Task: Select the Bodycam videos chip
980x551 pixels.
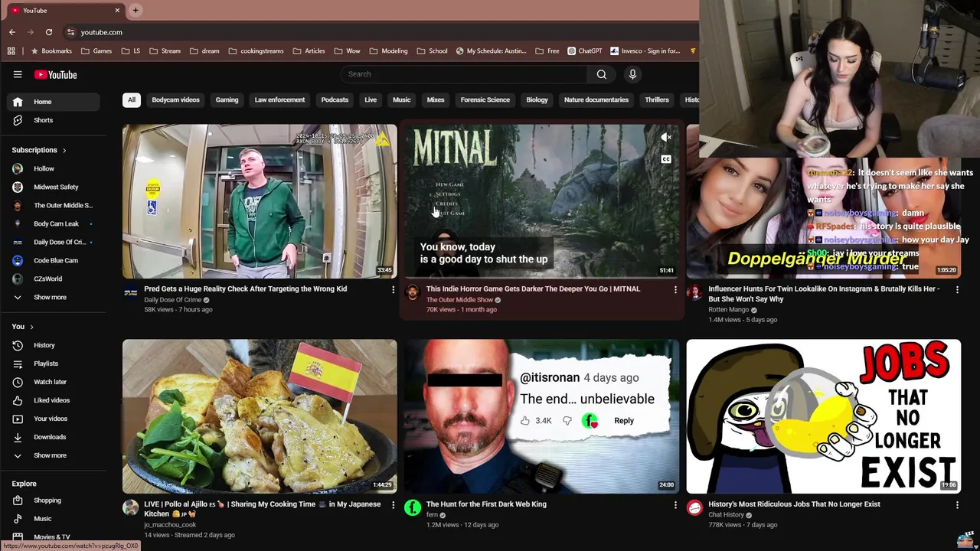Action: click(175, 100)
